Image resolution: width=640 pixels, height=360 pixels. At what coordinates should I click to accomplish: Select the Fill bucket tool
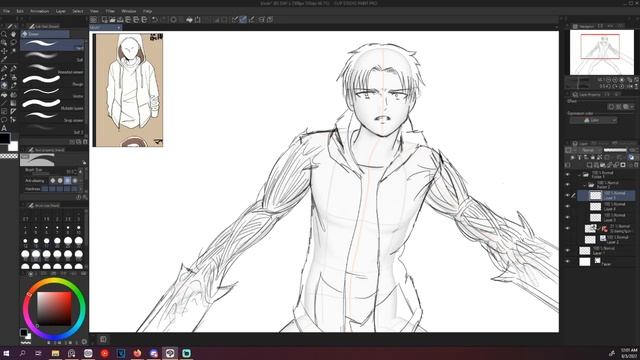point(4,94)
